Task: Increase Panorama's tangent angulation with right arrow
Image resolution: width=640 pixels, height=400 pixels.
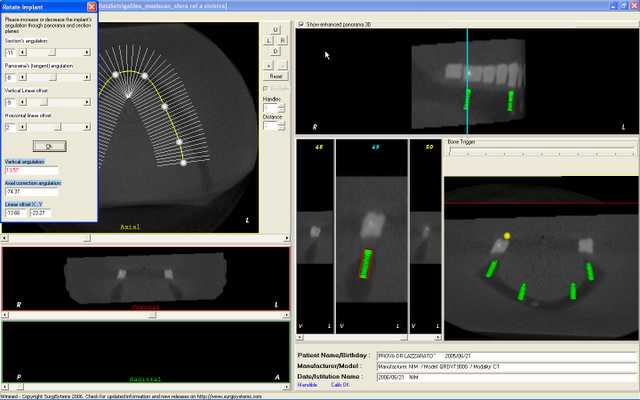Action: point(87,77)
